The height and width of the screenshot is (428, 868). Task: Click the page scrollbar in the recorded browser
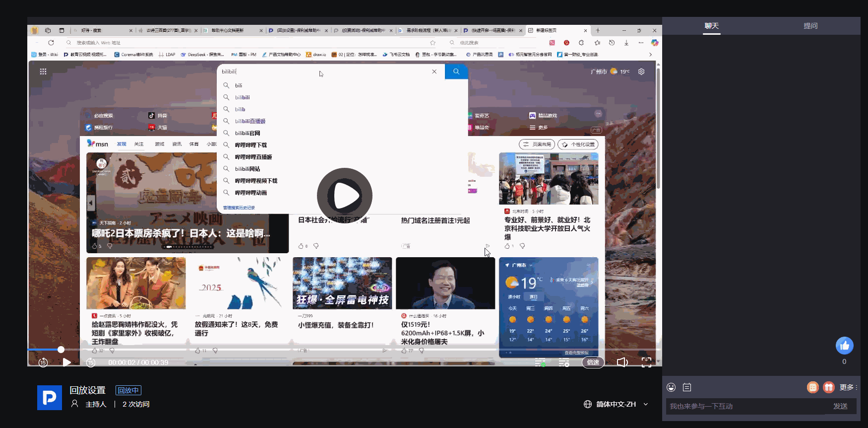tap(658, 129)
